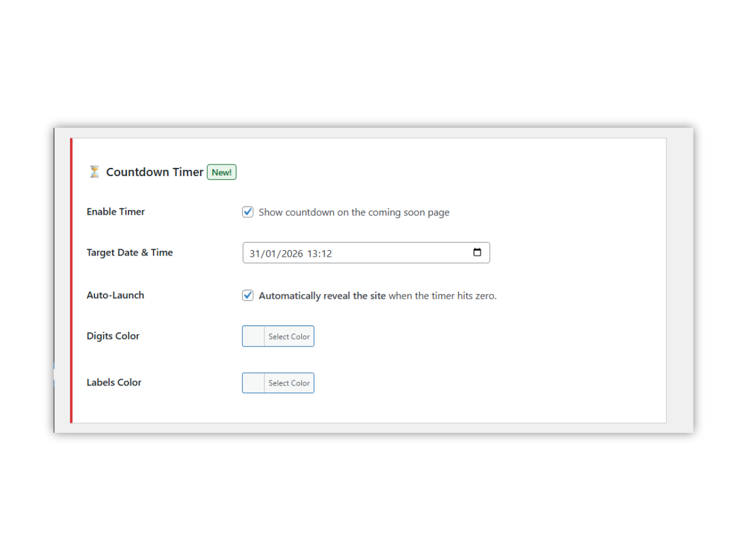Image resolution: width=747 pixels, height=560 pixels.
Task: Click the "Show countdown on the coming soon page" text
Action: coord(354,212)
